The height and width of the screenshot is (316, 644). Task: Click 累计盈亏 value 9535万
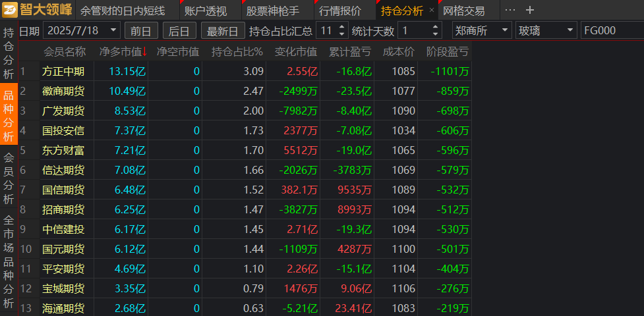pos(355,190)
